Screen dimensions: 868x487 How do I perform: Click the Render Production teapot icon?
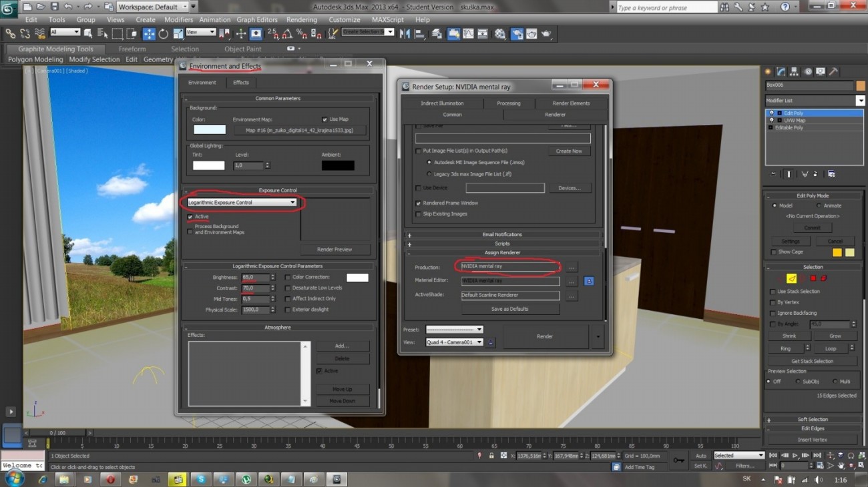coord(547,33)
